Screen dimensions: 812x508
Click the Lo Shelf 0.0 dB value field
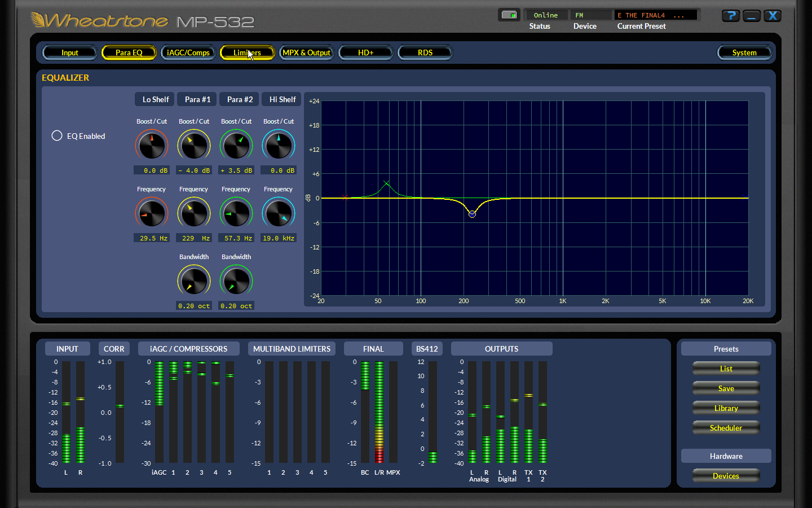[152, 170]
